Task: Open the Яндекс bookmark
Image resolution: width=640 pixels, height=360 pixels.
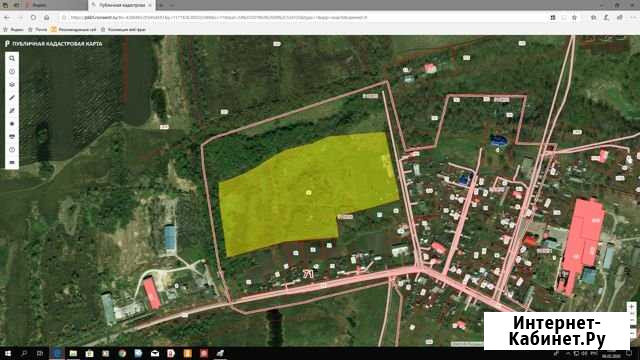Action: [x=13, y=29]
